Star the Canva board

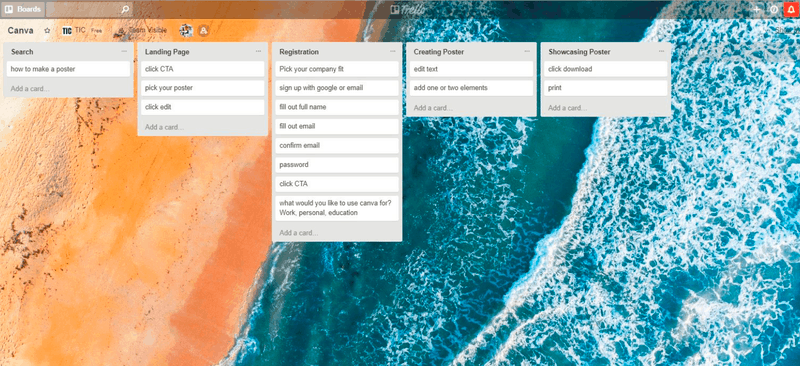click(x=47, y=31)
